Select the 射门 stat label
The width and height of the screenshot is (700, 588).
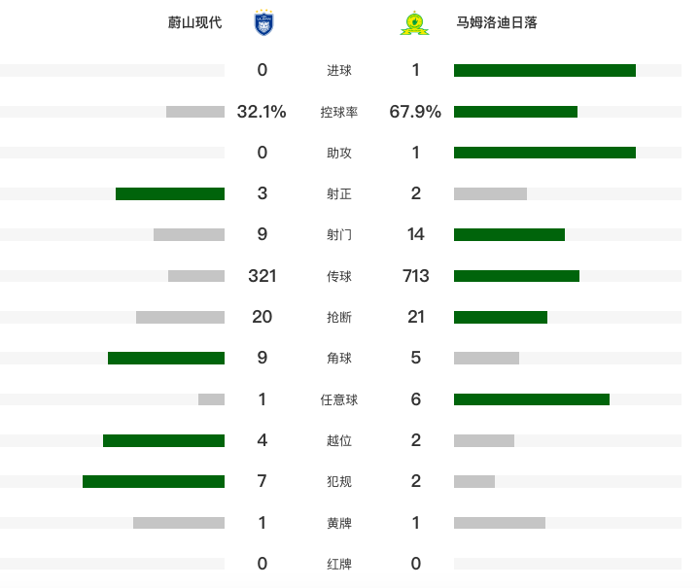pyautogui.click(x=339, y=234)
